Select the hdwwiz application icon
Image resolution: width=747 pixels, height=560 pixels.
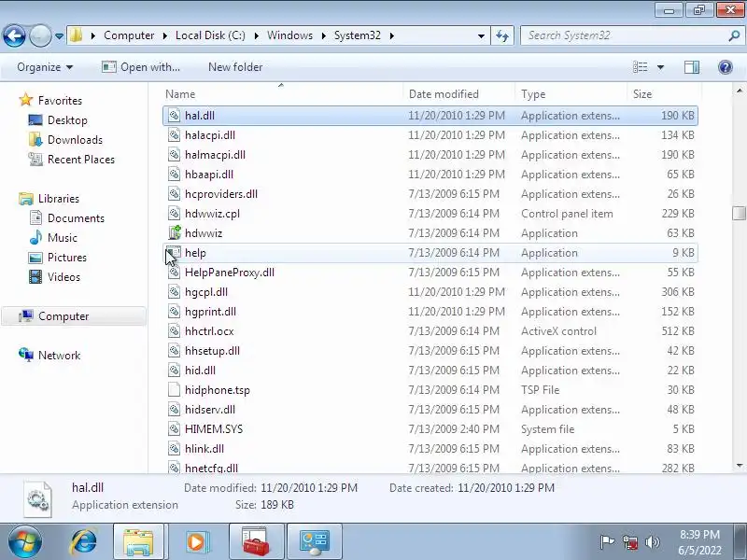175,232
